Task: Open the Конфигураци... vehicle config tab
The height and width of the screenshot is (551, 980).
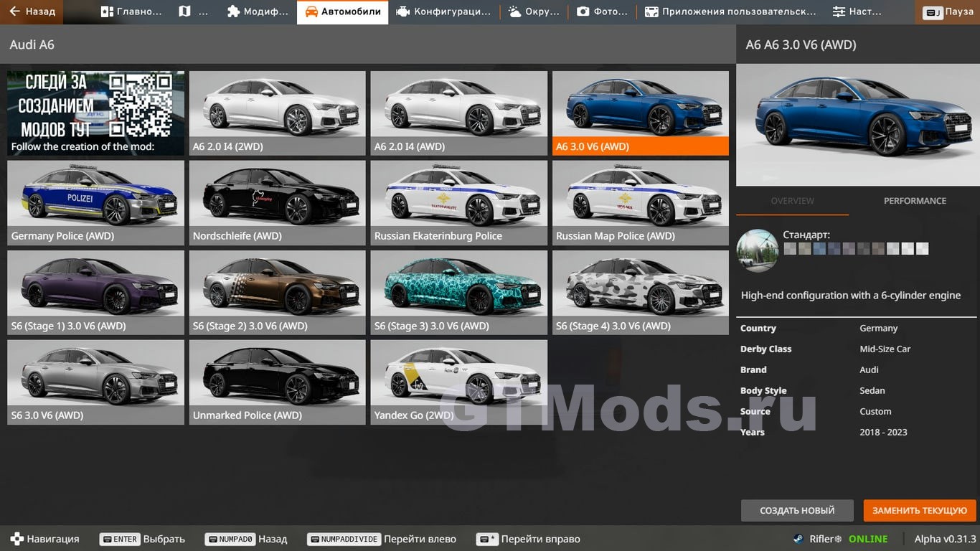Action: (x=443, y=11)
